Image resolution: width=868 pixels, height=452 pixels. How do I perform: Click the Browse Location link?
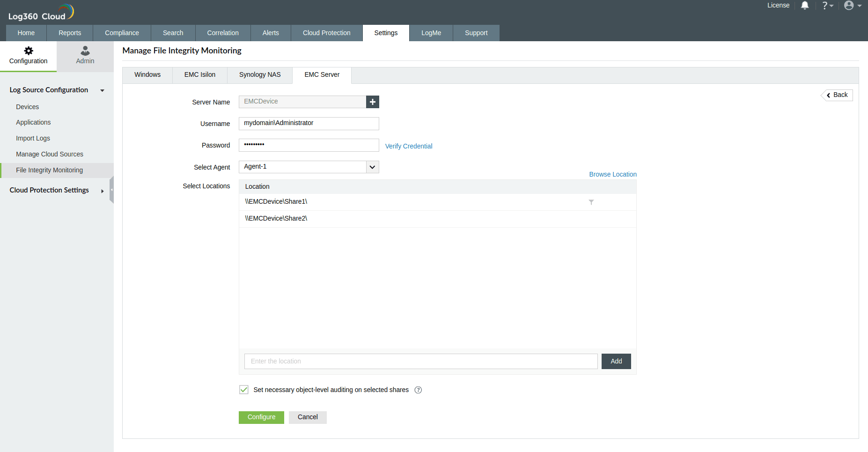[x=613, y=174]
